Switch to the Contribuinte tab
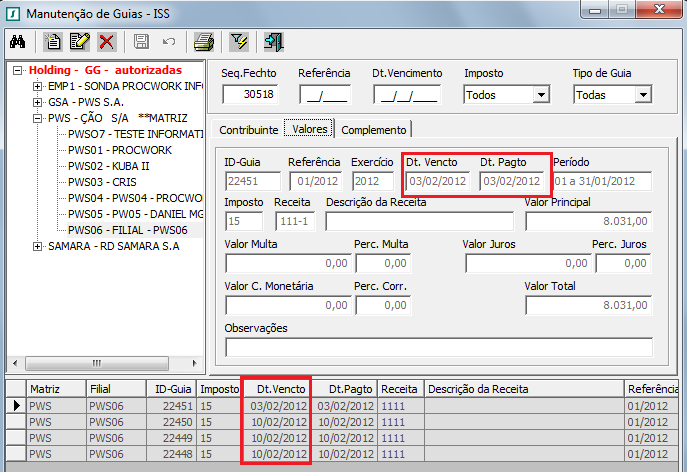687x472 pixels. point(248,130)
